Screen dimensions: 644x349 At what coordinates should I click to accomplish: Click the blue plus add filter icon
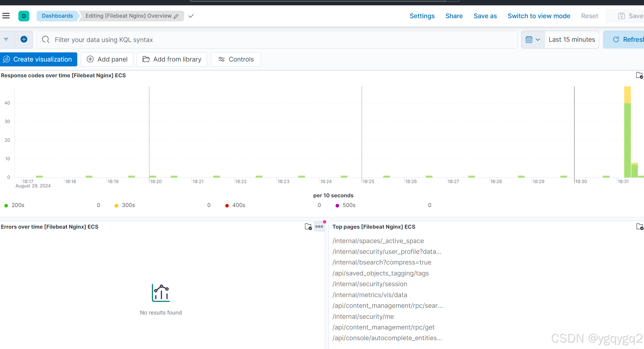(24, 40)
